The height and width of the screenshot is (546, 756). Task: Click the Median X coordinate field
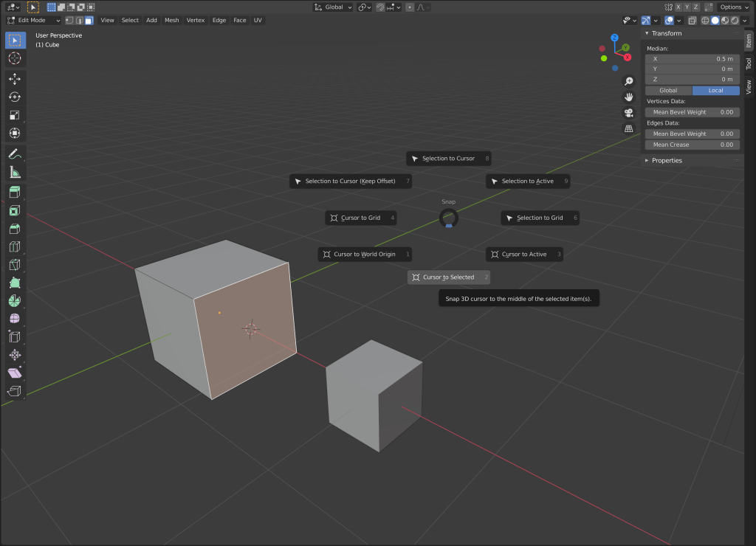pyautogui.click(x=692, y=58)
